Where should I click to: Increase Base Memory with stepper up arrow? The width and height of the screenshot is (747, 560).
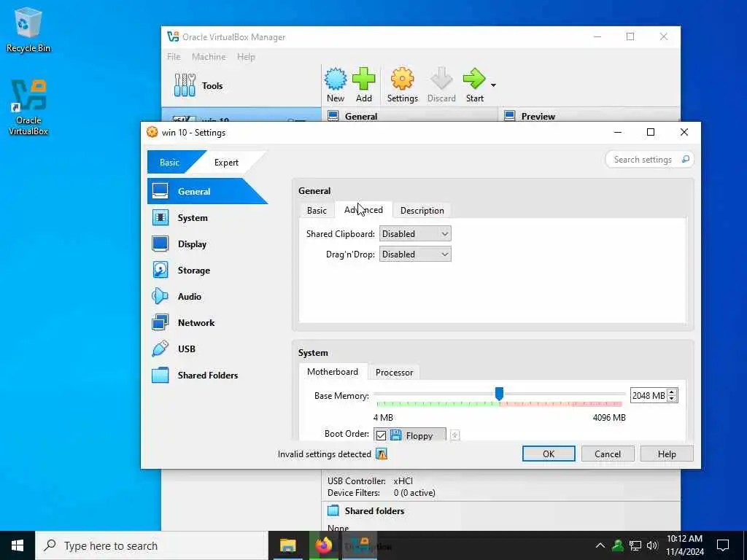coord(672,392)
